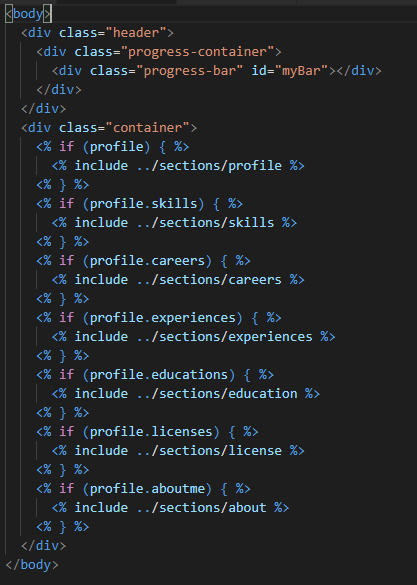This screenshot has width=417, height=585.
Task: Click profile.experiences condition text
Action: 163,318
